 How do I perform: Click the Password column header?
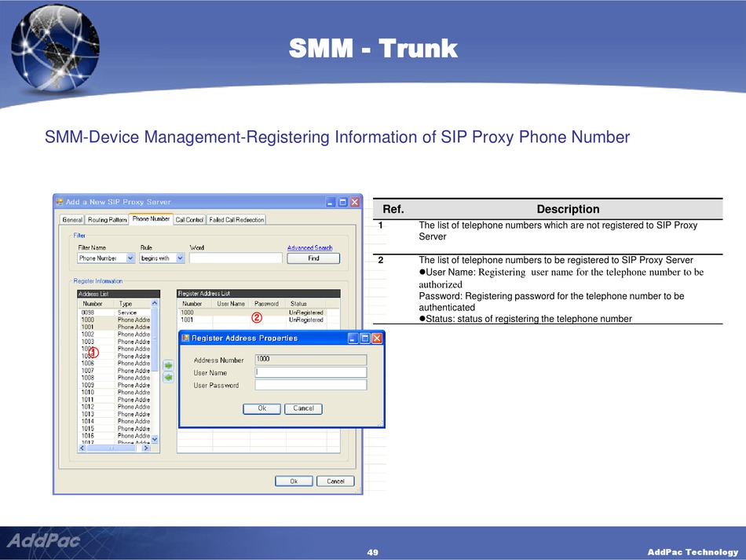pyautogui.click(x=267, y=303)
